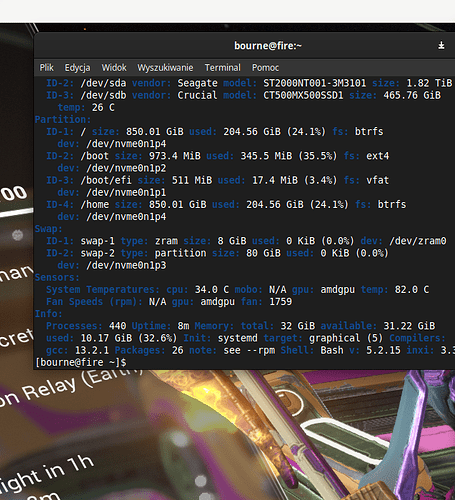Click the vfat filesystem value
Viewport: 455px width, 500px height.
(x=378, y=180)
